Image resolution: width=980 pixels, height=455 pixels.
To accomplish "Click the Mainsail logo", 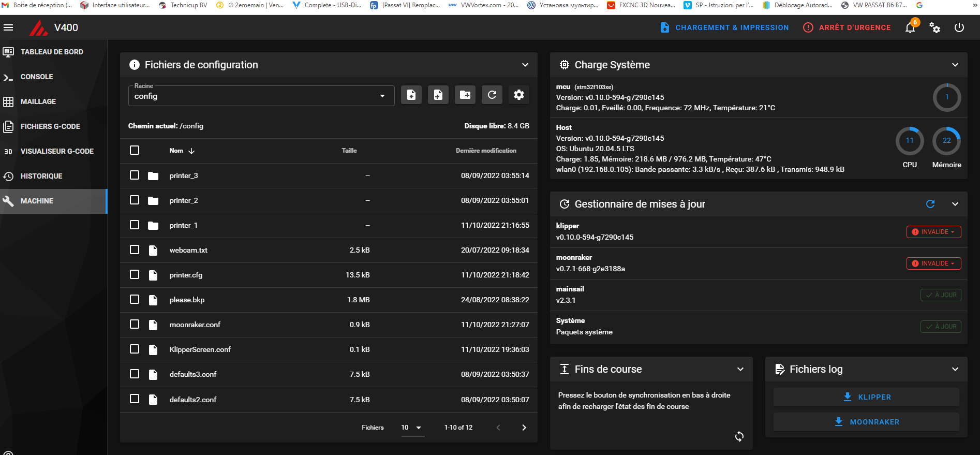I will (38, 28).
